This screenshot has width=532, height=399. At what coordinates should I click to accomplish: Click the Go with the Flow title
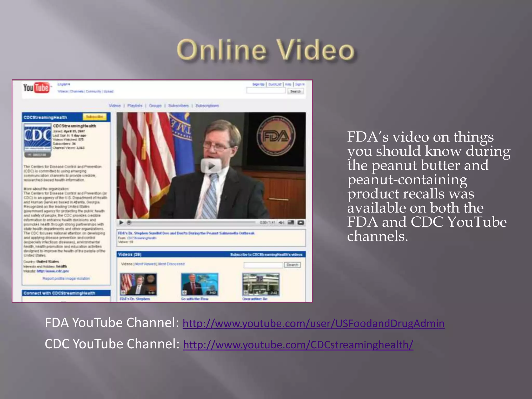click(195, 299)
